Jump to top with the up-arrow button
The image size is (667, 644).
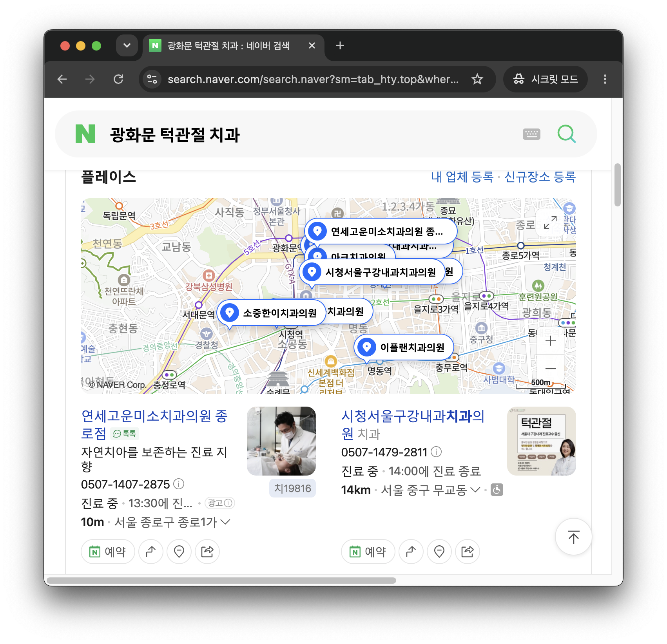point(573,537)
